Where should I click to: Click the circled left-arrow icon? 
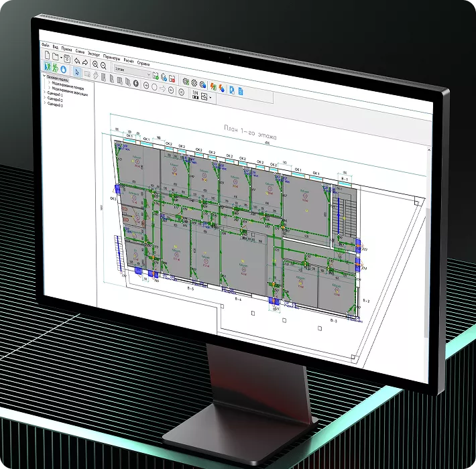coord(171,90)
